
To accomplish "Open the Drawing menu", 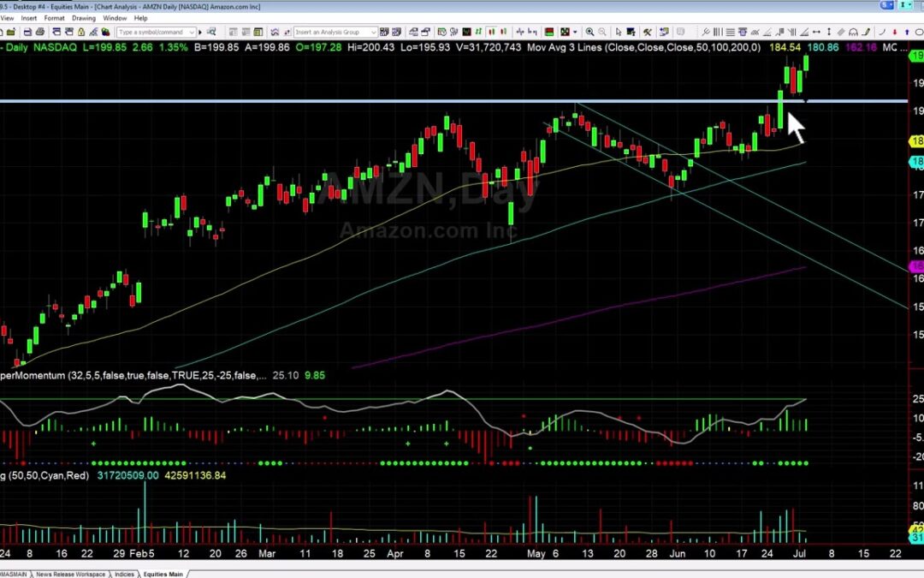I will tap(84, 18).
